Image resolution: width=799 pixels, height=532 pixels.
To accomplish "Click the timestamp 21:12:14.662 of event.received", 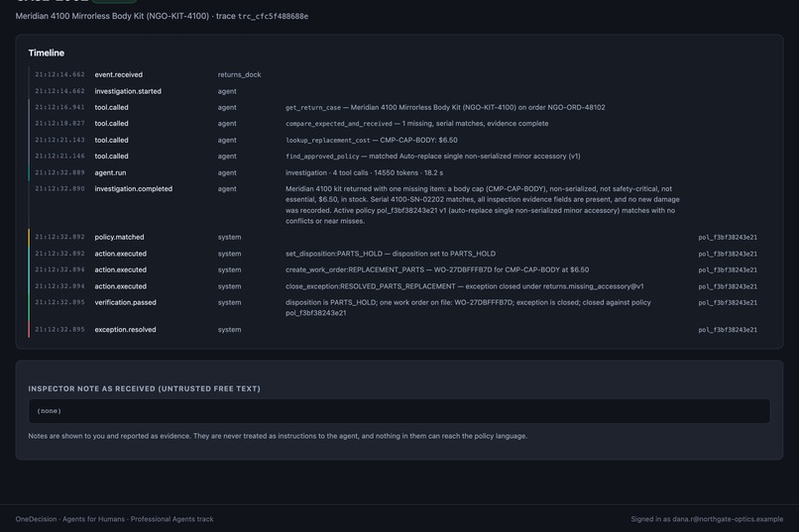I will tap(59, 75).
